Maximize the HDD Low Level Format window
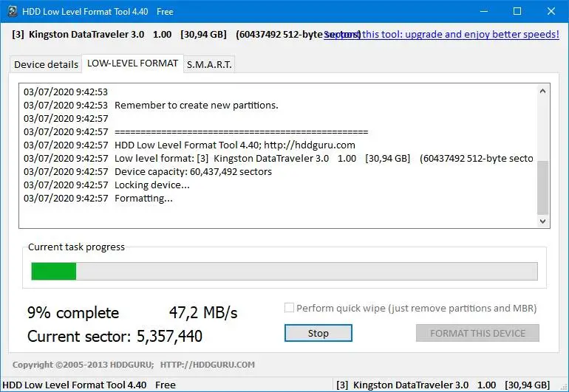569x392 pixels. 517,11
